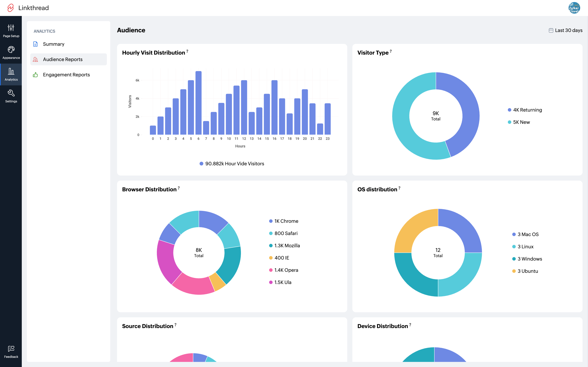This screenshot has width=588, height=367.
Task: Select the Analytics bar chart icon
Action: pos(11,74)
